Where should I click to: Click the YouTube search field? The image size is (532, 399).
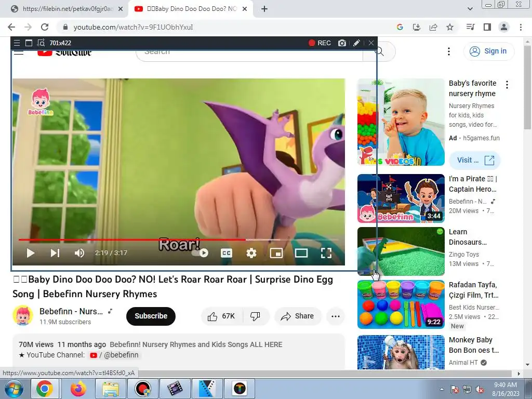pyautogui.click(x=249, y=51)
